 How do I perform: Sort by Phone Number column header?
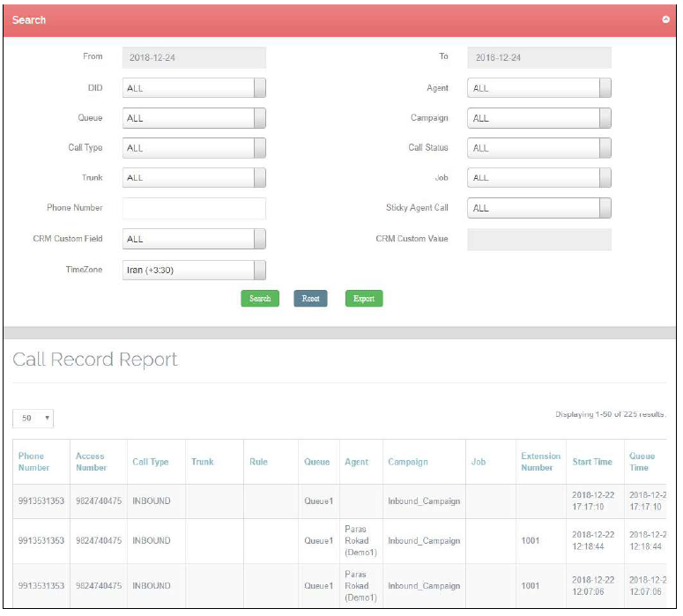tap(33, 462)
